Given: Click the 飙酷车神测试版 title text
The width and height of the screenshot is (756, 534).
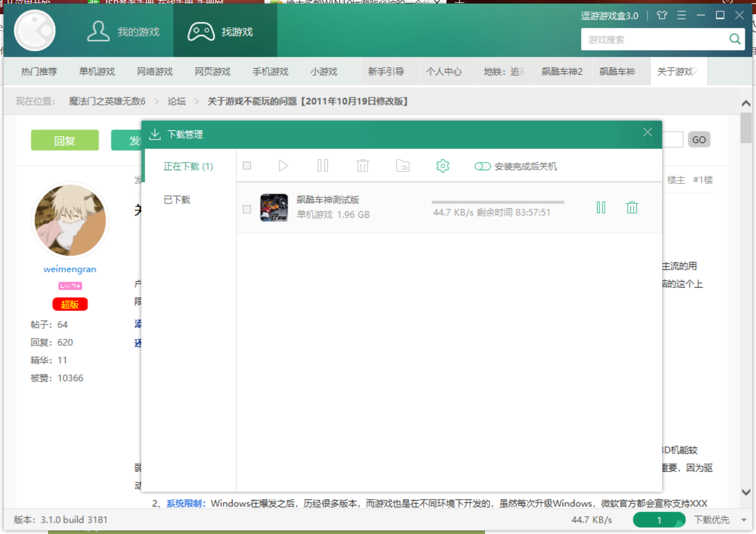Looking at the screenshot, I should click(328, 200).
